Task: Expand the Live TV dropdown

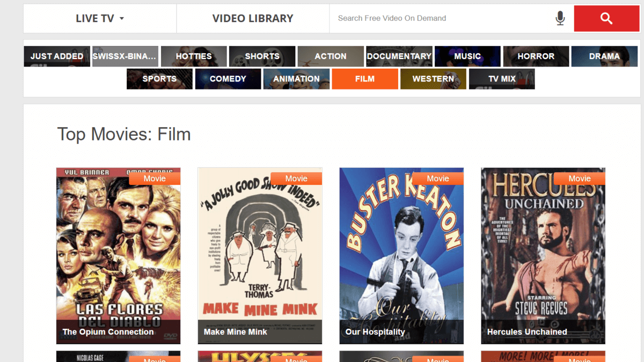Action: click(x=100, y=18)
